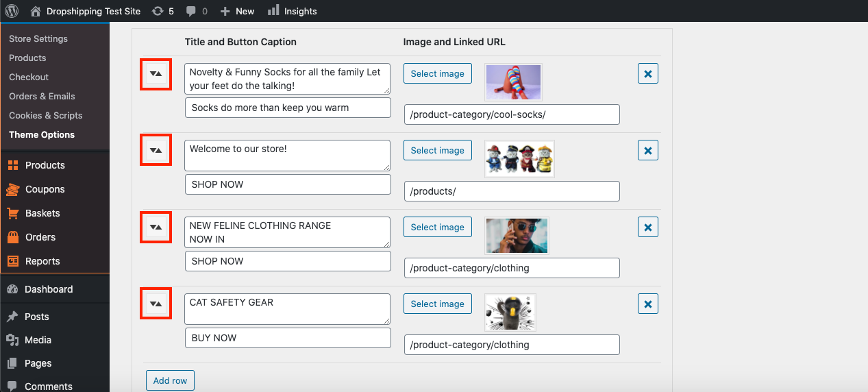Reorder the Novelty & Funny Socks row handle

click(x=156, y=73)
